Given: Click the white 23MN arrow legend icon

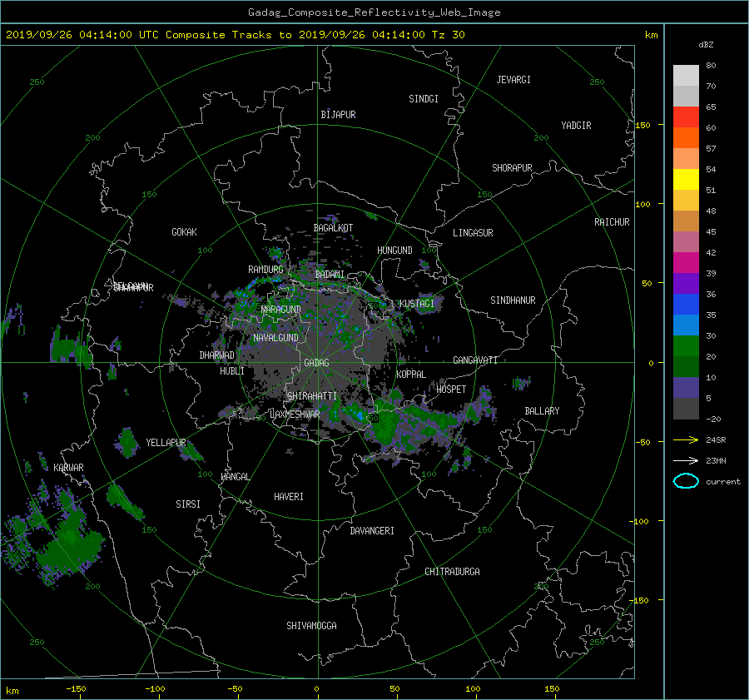Looking at the screenshot, I should [x=686, y=460].
